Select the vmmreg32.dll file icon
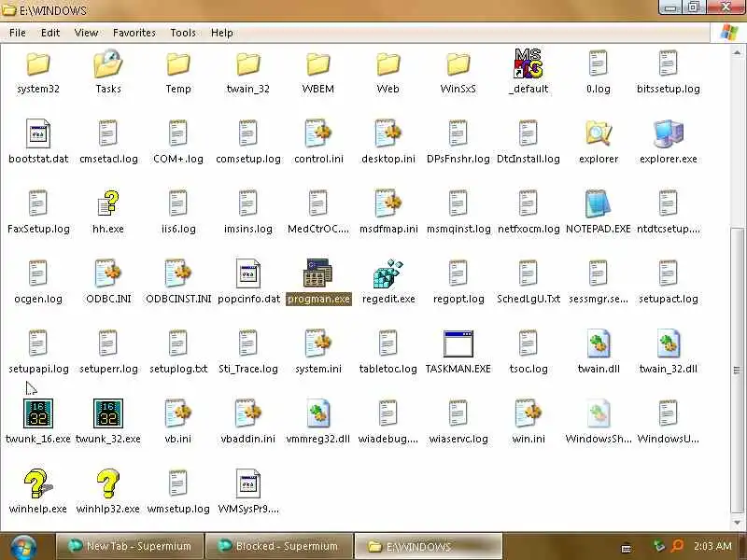Viewport: 747px width, 560px height. click(x=318, y=413)
